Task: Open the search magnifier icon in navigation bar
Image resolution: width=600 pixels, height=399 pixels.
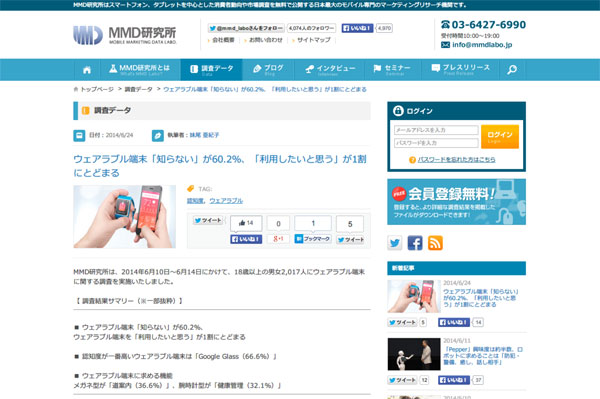Action: coord(512,70)
